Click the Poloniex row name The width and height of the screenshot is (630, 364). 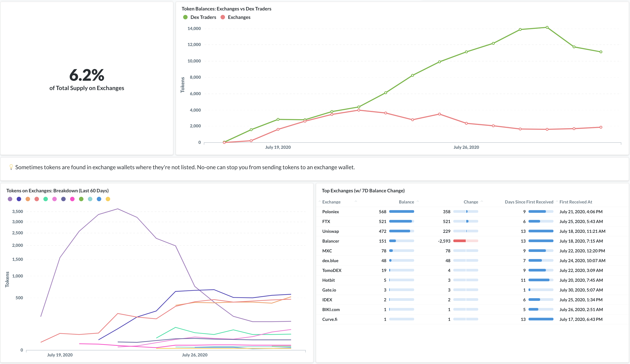click(330, 212)
